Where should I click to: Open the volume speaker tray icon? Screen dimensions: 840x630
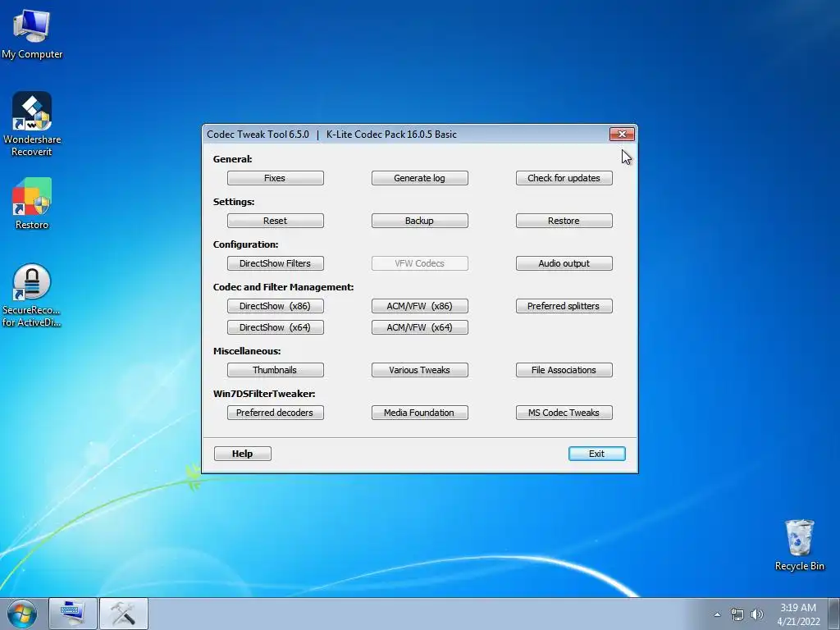[757, 614]
